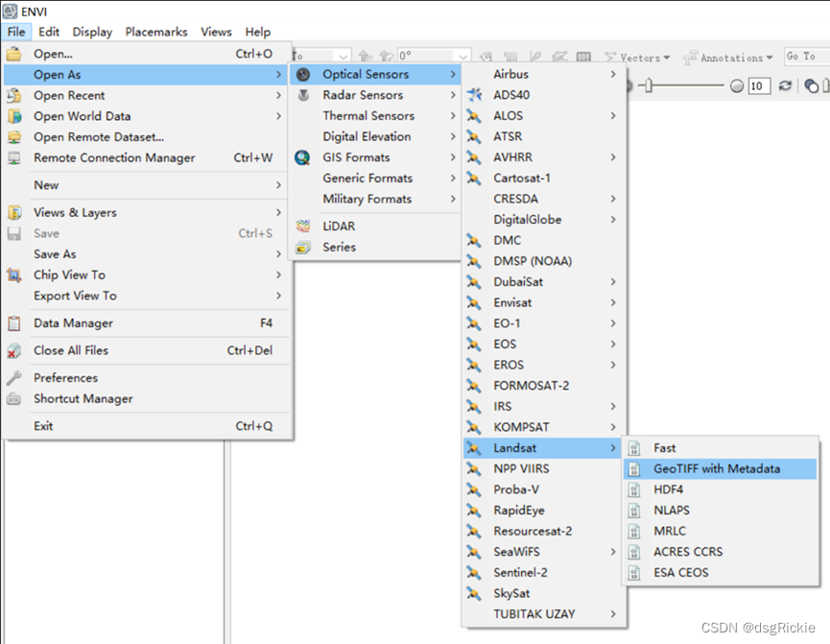The width and height of the screenshot is (830, 644).
Task: Click the Open folder icon
Action: (14, 54)
